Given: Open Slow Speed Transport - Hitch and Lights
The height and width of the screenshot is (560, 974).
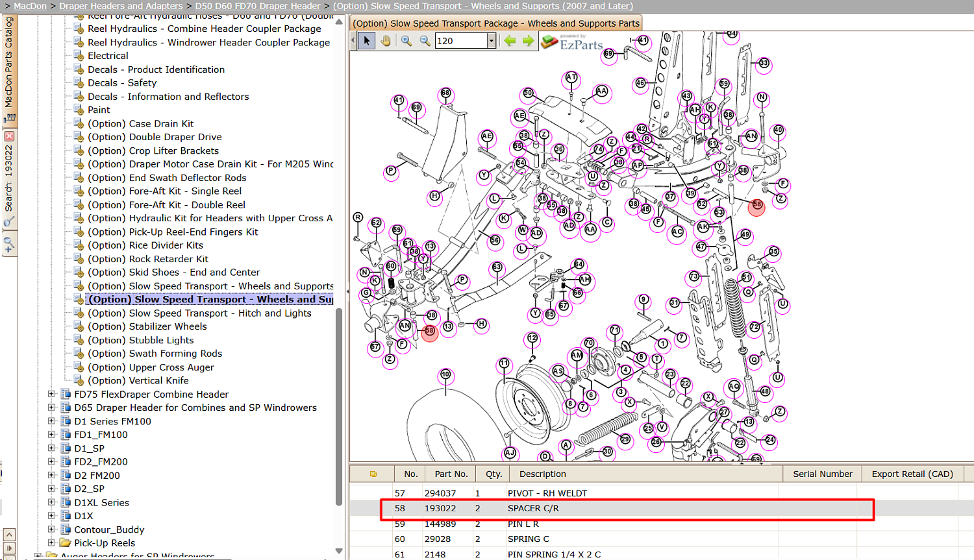Looking at the screenshot, I should tap(199, 313).
